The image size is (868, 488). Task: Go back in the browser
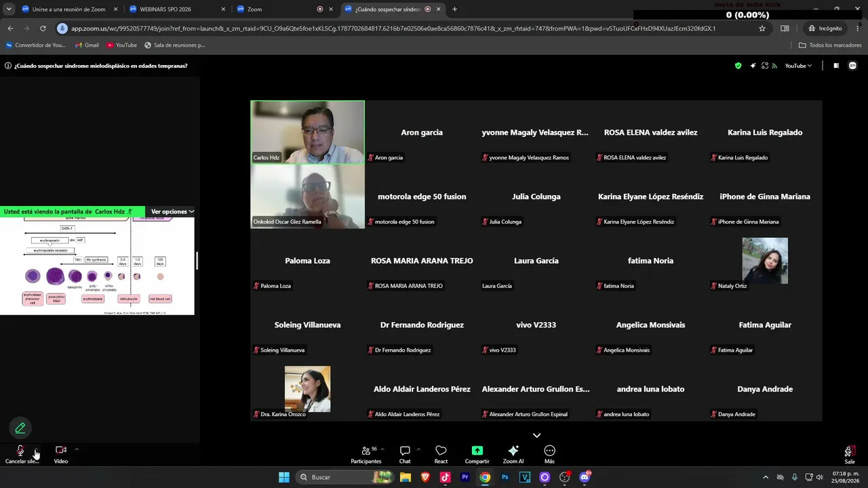(10, 28)
